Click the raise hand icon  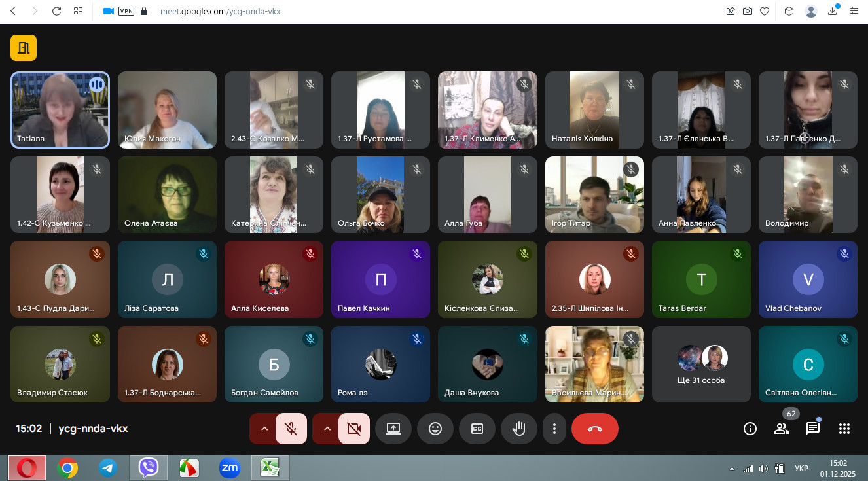[x=519, y=429]
